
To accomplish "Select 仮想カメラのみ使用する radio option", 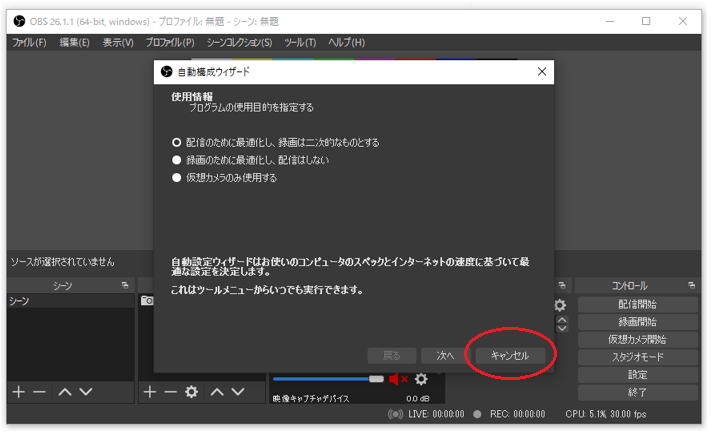I will (x=177, y=177).
